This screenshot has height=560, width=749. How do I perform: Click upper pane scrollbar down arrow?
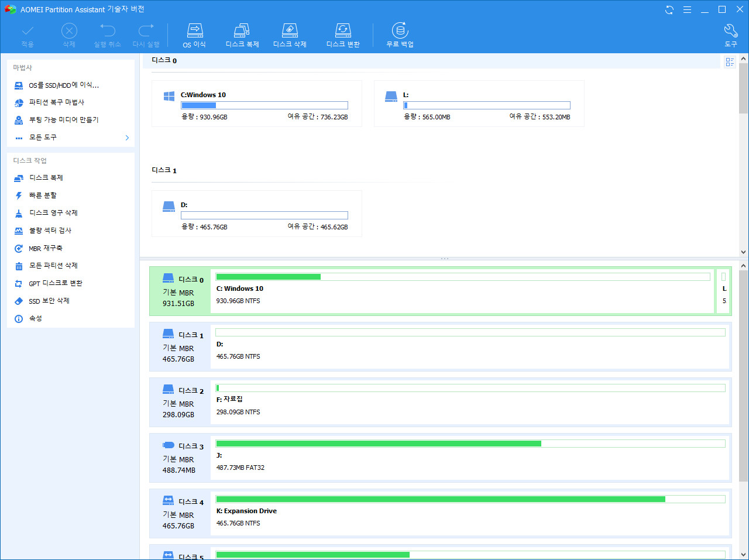pyautogui.click(x=743, y=252)
